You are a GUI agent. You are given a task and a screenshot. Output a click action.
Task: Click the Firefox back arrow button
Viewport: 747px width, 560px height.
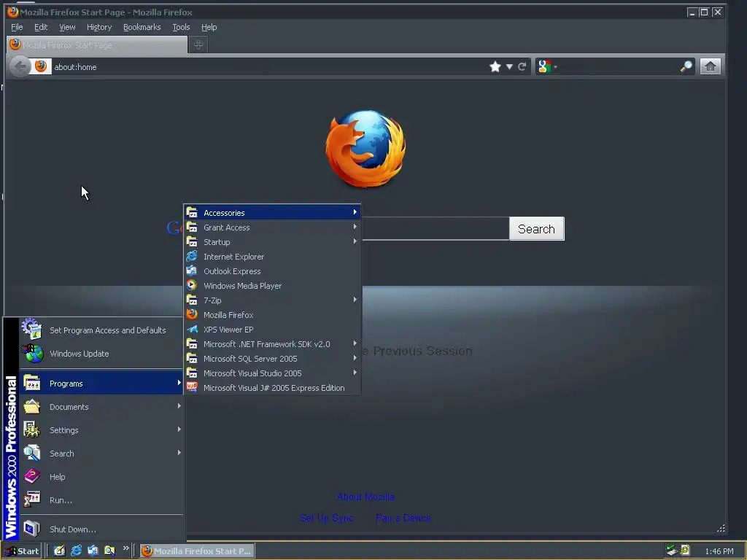tap(20, 66)
